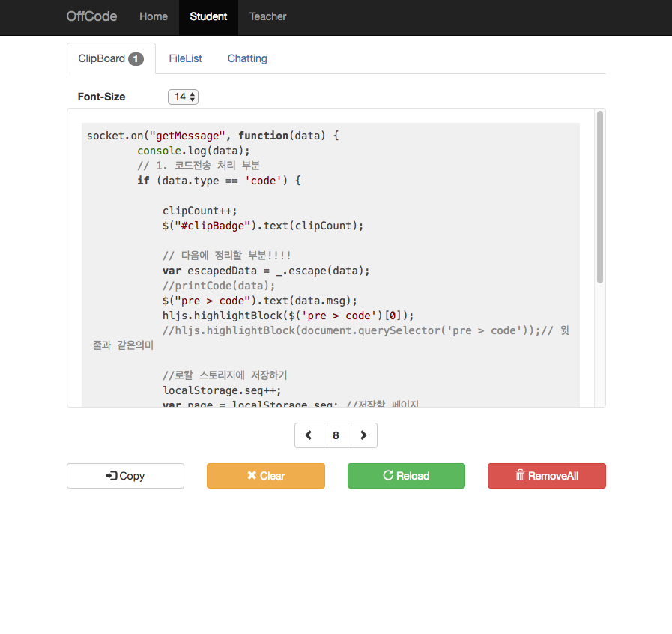Screen dimensions: 672x634
Task: Click the comment '//로칼 스토리지에 저장하기'
Action: pyautogui.click(x=225, y=375)
